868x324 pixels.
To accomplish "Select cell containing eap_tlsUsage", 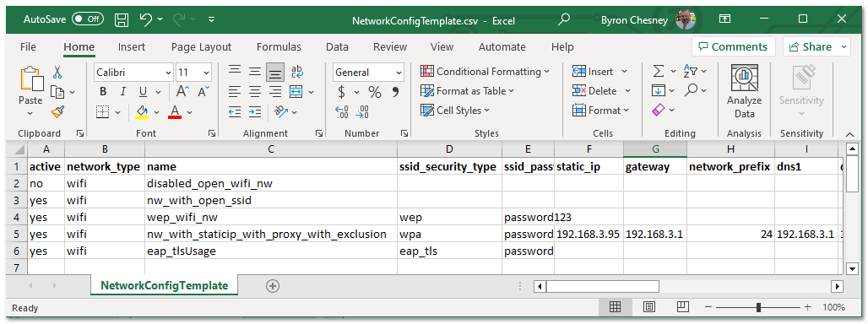I will coord(271,251).
